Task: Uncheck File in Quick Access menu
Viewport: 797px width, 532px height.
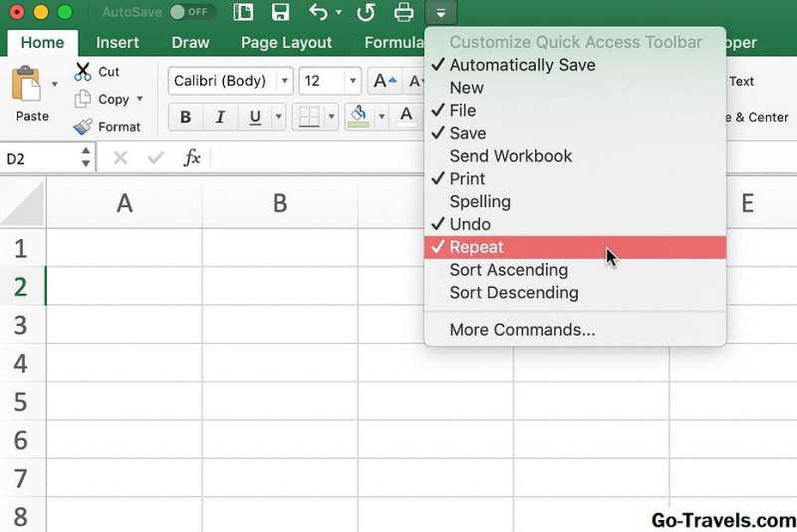Action: tap(575, 111)
